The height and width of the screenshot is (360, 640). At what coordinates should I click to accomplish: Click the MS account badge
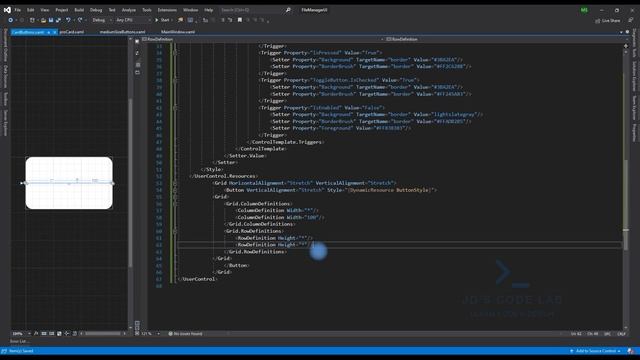[584, 10]
